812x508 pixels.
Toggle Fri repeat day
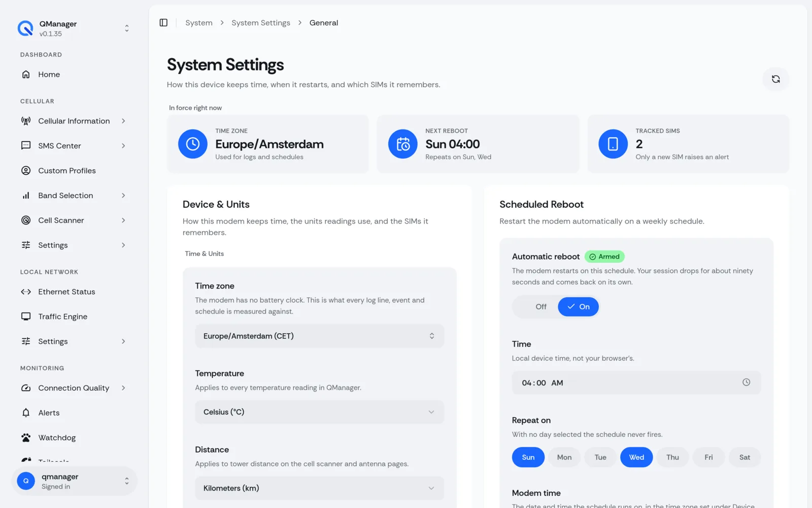click(708, 457)
